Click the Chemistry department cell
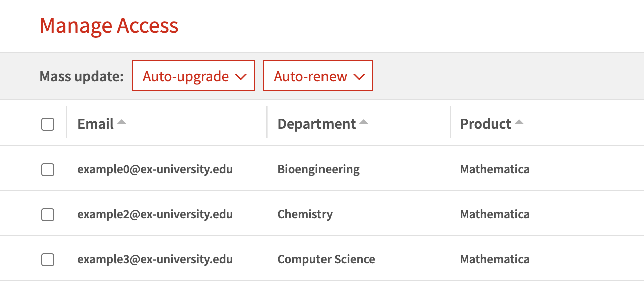 (x=305, y=215)
